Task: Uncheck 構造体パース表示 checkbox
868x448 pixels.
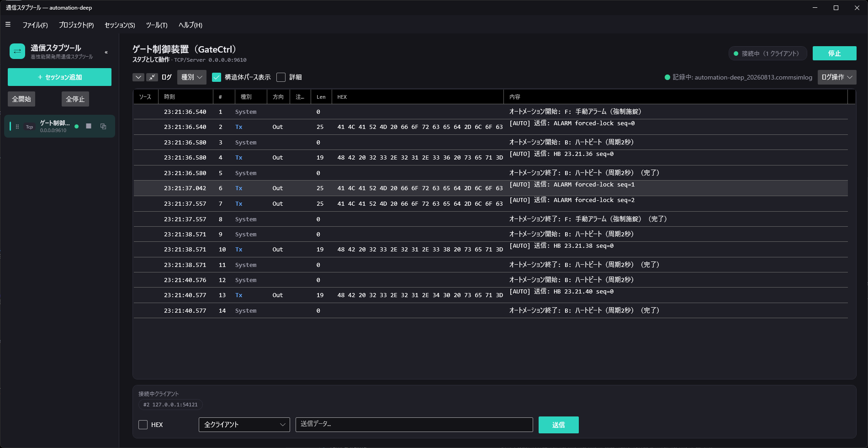Action: point(217,77)
